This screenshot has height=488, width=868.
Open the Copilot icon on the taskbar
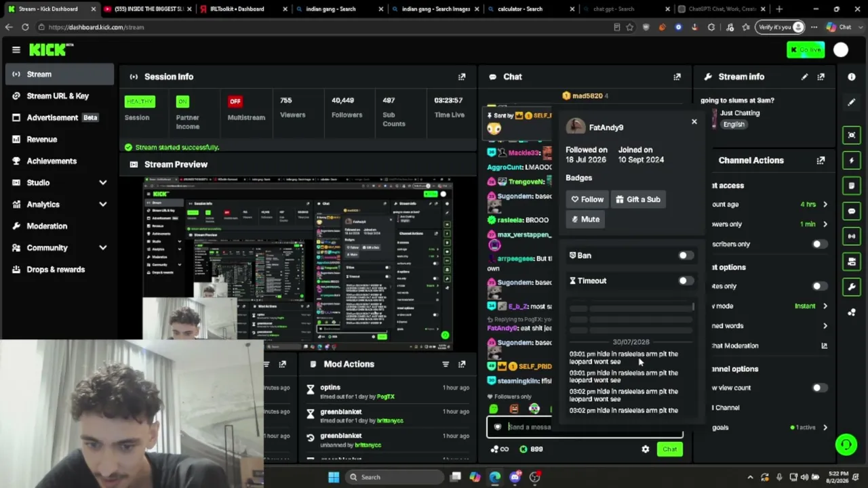[475, 477]
